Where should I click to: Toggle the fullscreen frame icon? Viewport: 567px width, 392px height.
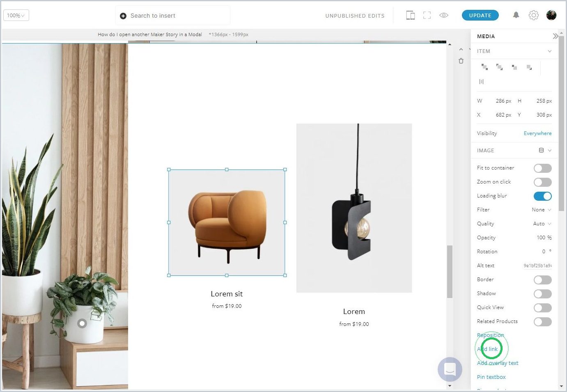(x=427, y=16)
